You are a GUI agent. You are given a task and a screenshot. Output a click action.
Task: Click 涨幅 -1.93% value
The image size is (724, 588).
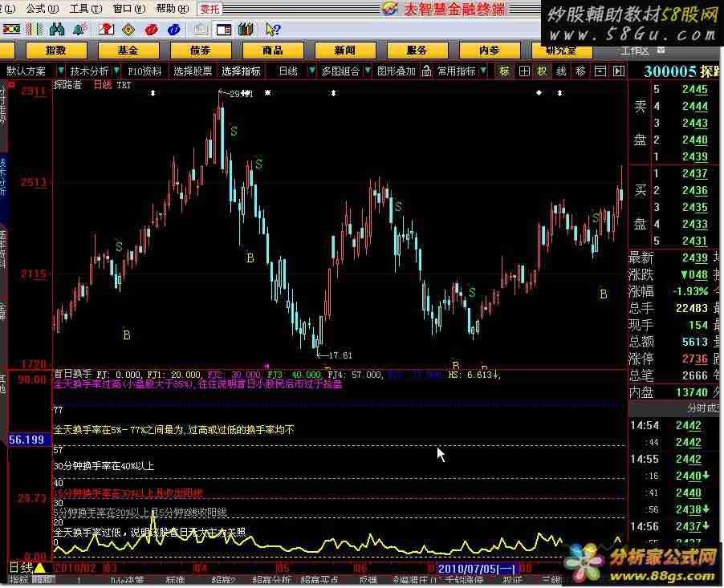pyautogui.click(x=690, y=291)
